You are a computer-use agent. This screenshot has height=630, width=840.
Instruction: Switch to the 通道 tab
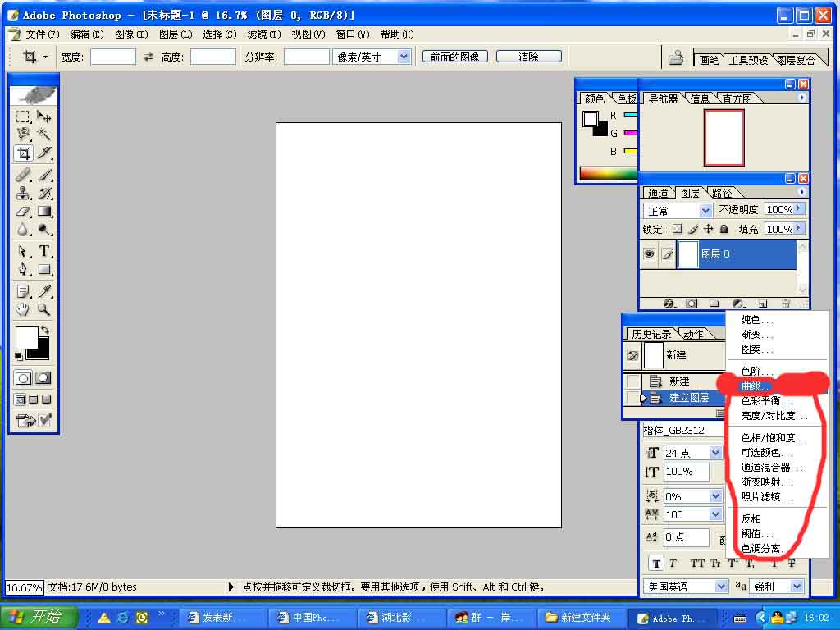[658, 193]
